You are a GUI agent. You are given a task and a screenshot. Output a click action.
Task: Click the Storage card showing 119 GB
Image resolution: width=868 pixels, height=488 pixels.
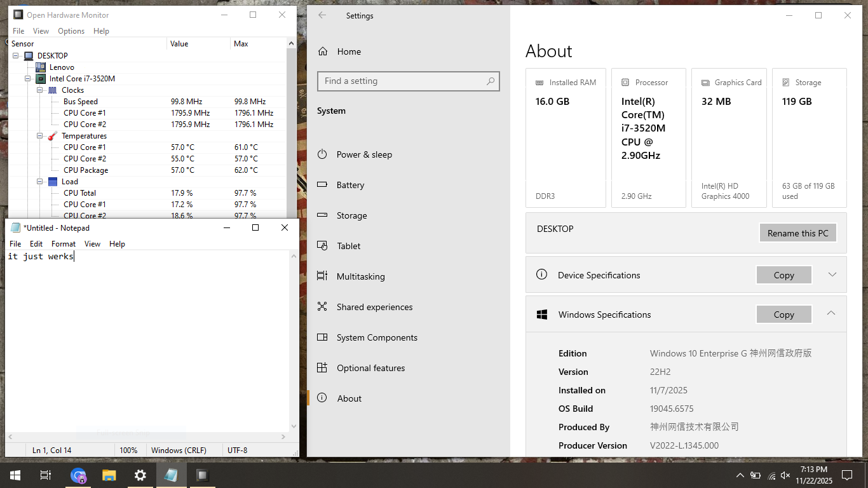810,138
